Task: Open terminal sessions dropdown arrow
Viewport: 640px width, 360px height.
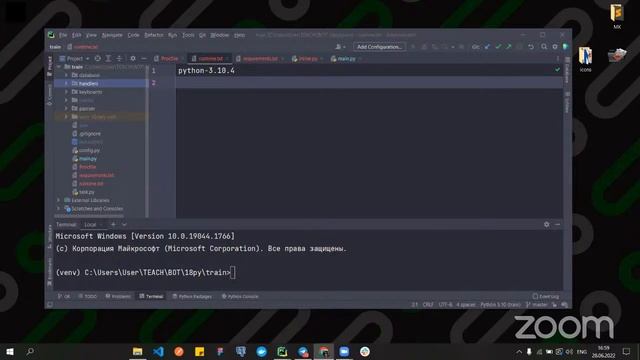Action: point(124,224)
